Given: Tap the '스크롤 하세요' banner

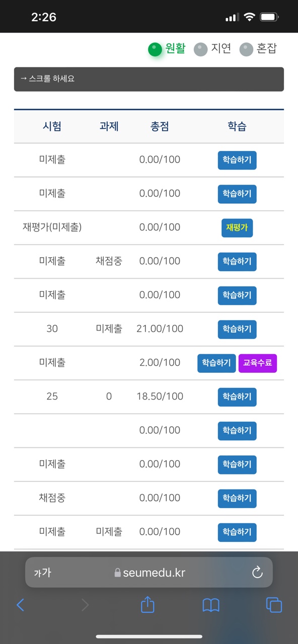Looking at the screenshot, I should point(149,79).
